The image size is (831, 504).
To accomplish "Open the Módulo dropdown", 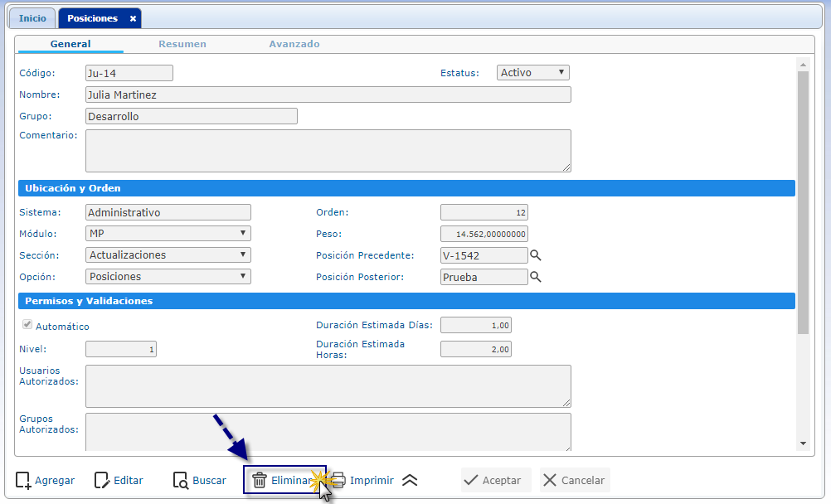I will point(168,234).
